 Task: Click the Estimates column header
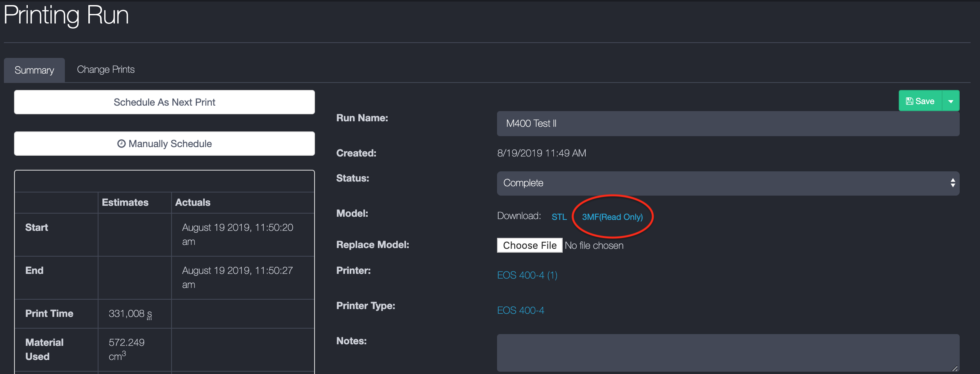[125, 203]
